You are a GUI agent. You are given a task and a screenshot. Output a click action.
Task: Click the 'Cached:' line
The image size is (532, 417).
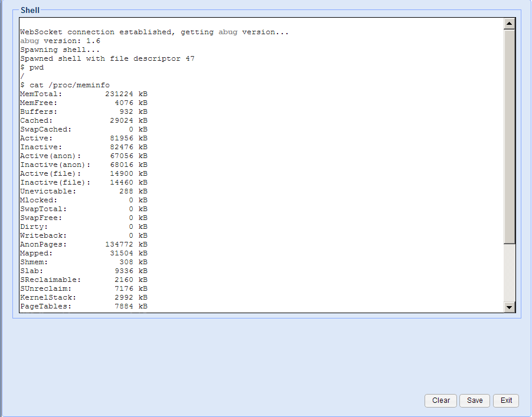coord(84,120)
